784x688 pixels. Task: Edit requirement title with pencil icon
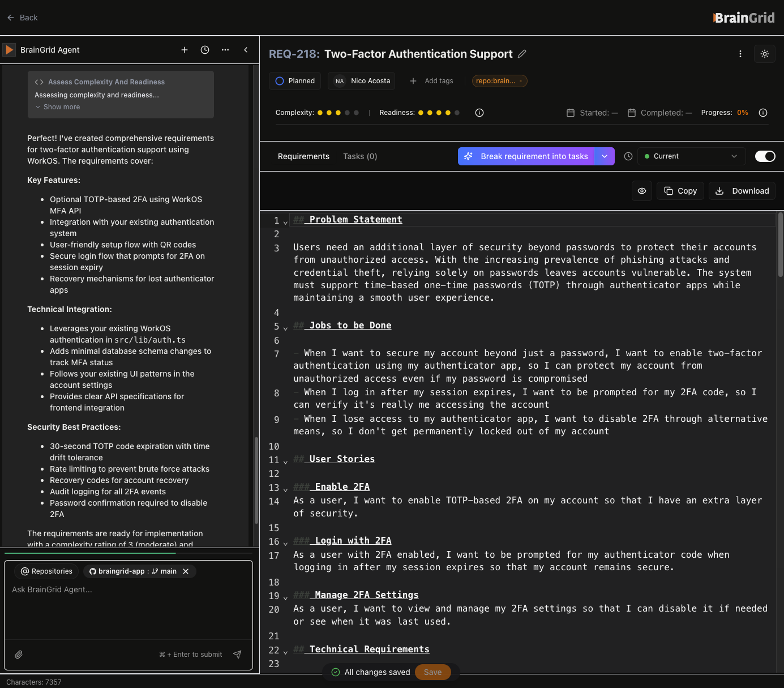(x=522, y=54)
